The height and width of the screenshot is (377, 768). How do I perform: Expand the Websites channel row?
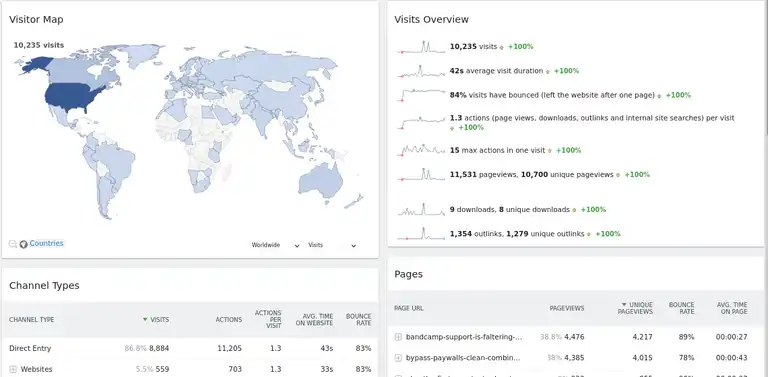pyautogui.click(x=13, y=369)
